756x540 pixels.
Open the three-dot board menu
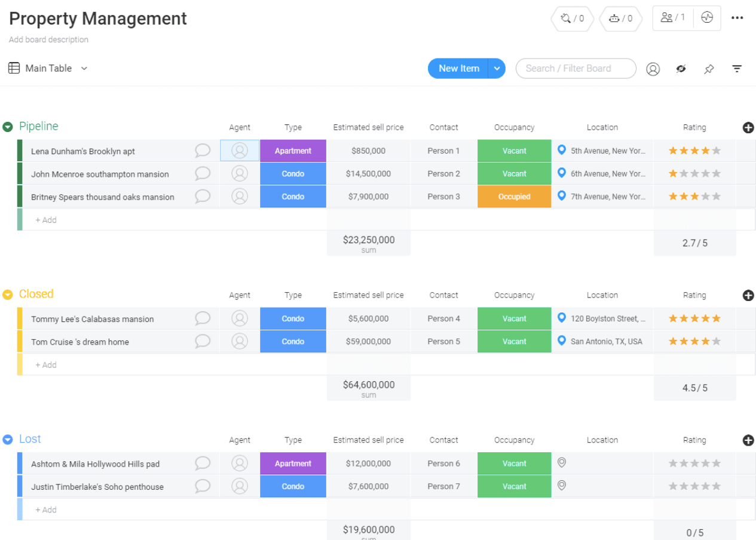737,18
